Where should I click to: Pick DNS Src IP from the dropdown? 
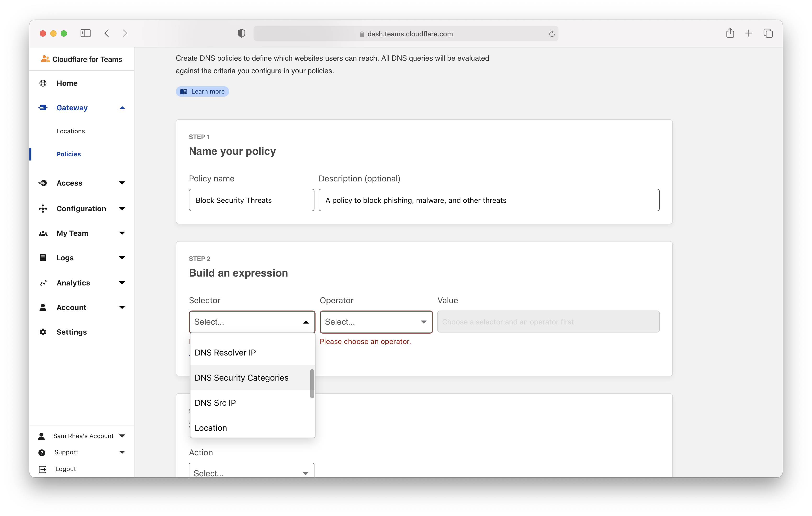coord(215,403)
